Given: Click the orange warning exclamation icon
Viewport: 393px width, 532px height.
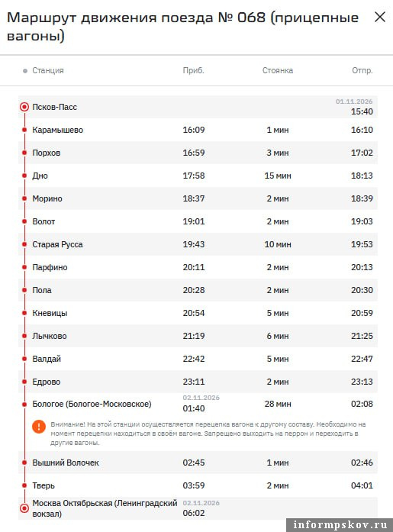Looking at the screenshot, I should click(x=39, y=427).
